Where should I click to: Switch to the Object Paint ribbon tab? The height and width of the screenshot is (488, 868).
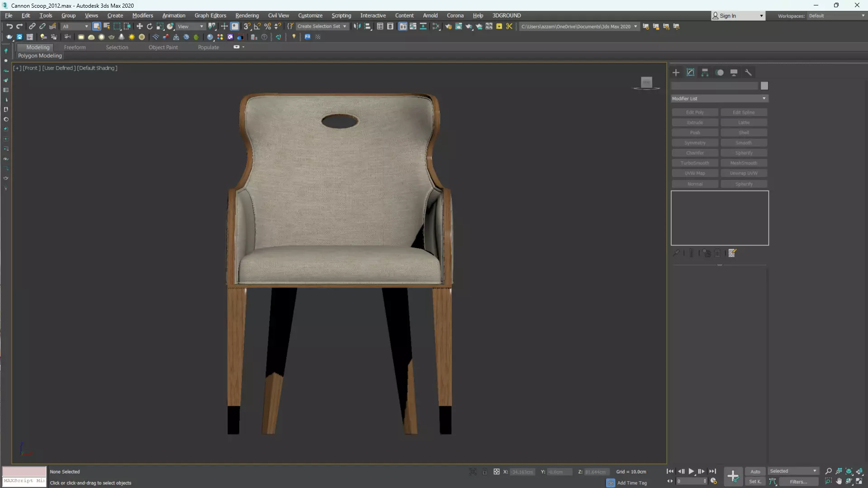coord(163,47)
